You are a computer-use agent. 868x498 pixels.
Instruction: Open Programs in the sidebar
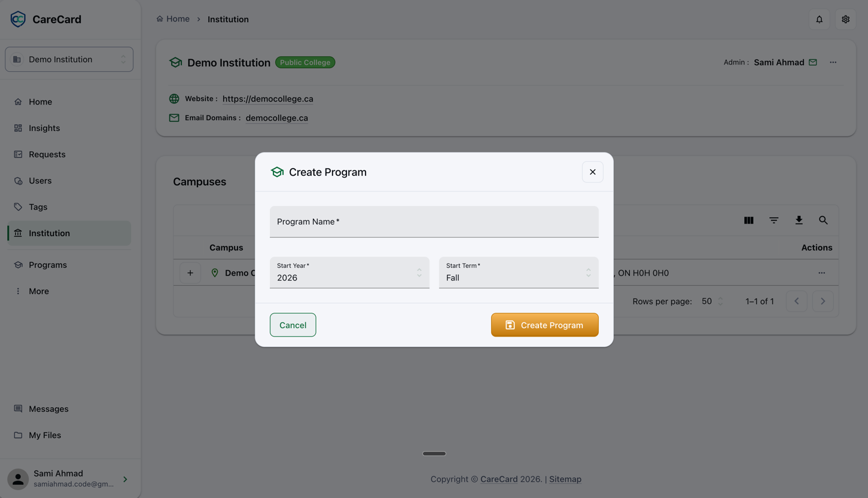pyautogui.click(x=69, y=265)
